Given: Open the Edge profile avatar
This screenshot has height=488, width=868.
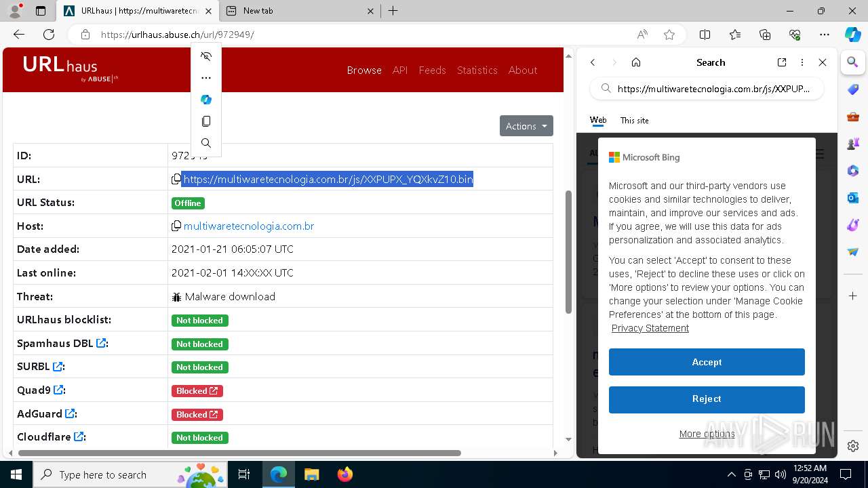Looking at the screenshot, I should (15, 11).
